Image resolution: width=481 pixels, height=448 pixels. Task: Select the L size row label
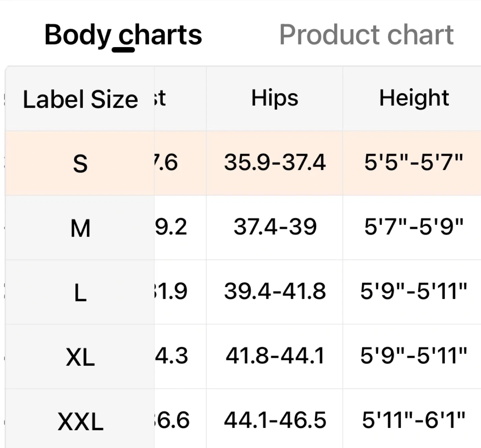(80, 293)
